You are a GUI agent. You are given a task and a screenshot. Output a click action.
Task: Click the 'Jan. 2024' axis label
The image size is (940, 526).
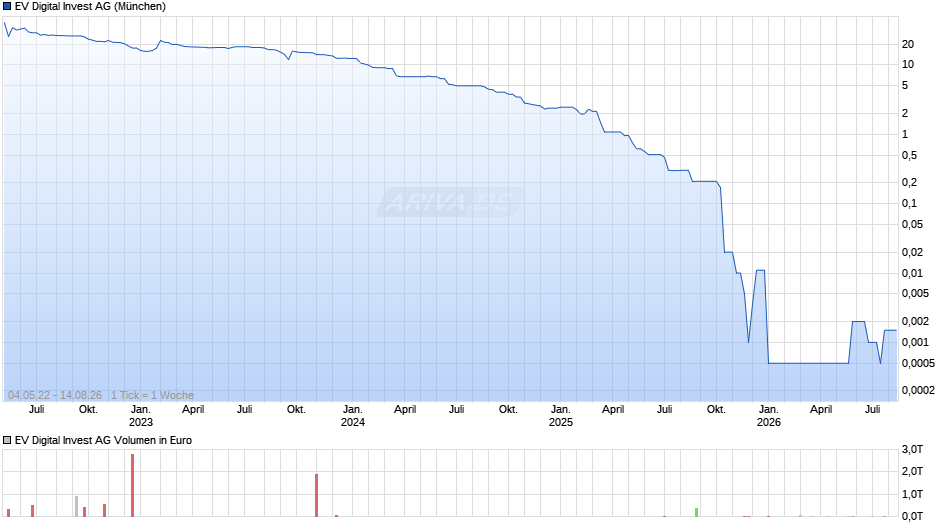(352, 416)
